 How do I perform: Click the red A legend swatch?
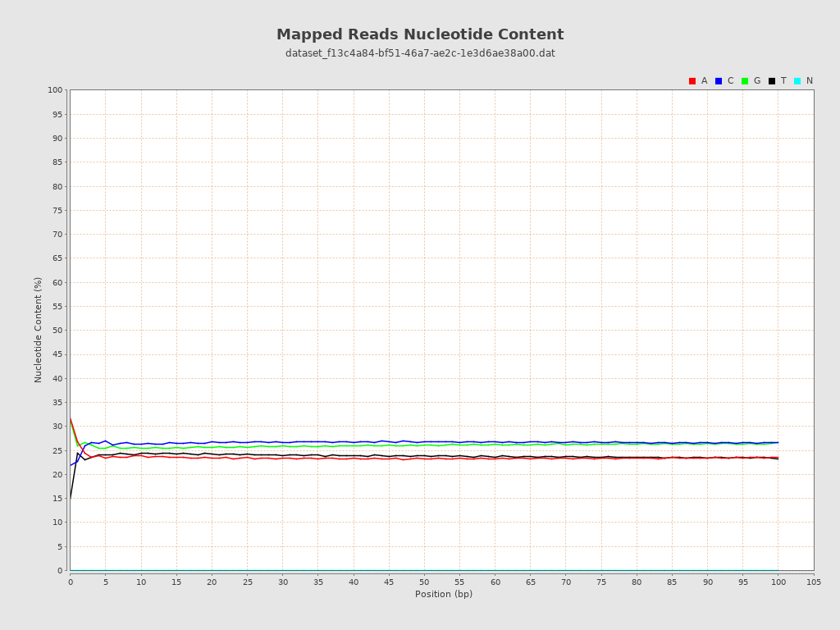[x=692, y=81]
